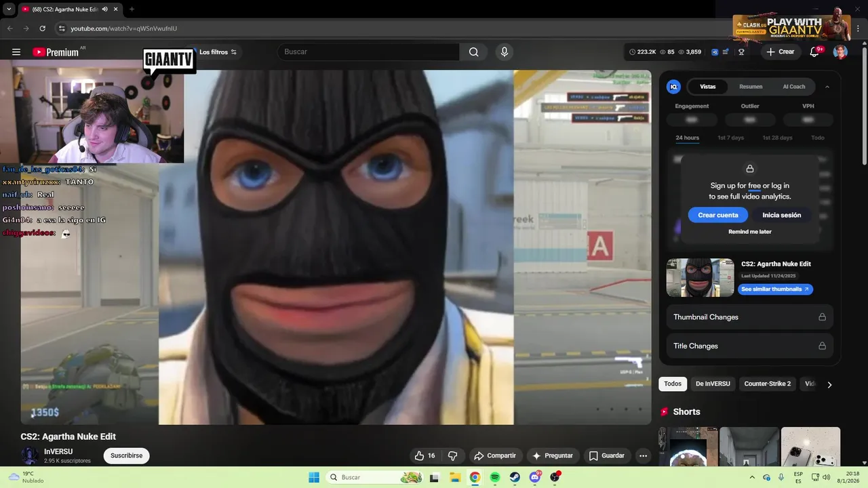This screenshot has height=488, width=868.
Task: Click the vidIQ logo in analytics panel
Action: point(673,87)
